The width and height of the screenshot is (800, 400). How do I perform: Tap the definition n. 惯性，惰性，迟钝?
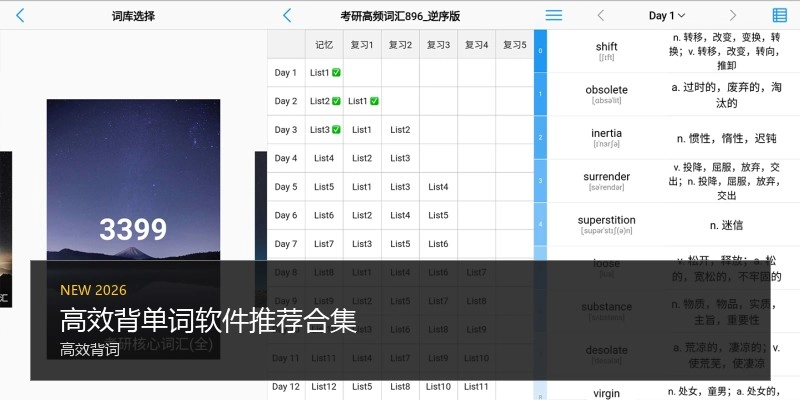pyautogui.click(x=726, y=138)
